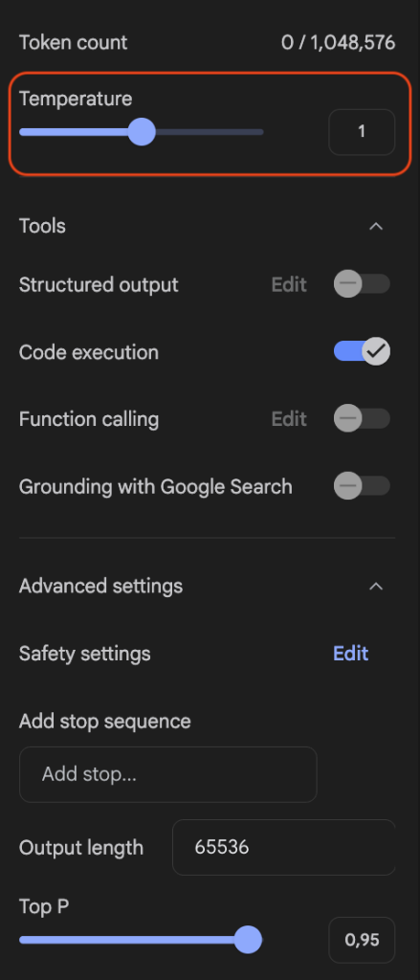Screen dimensions: 420x980
Task: Collapse Advanced settings with its chevron
Action: click(376, 587)
